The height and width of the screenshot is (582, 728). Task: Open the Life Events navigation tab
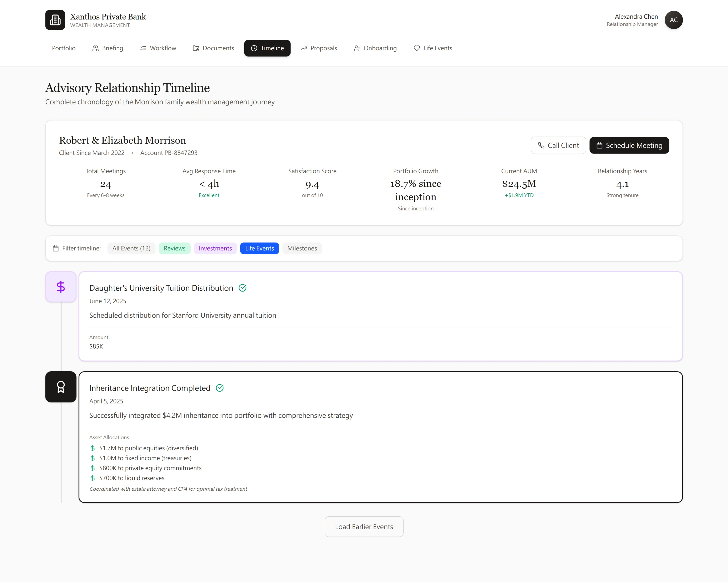tap(433, 48)
